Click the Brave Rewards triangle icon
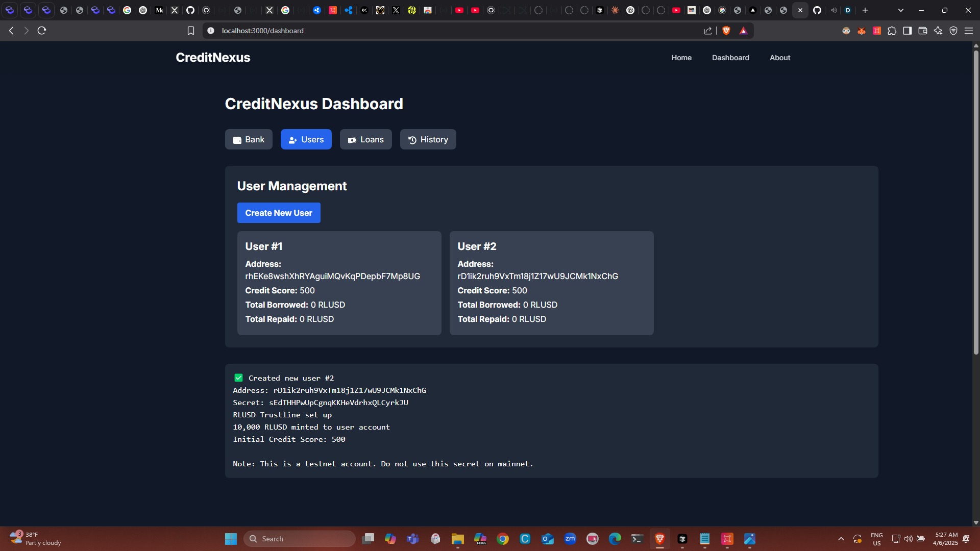Screen dimensions: 980x551 [743, 31]
